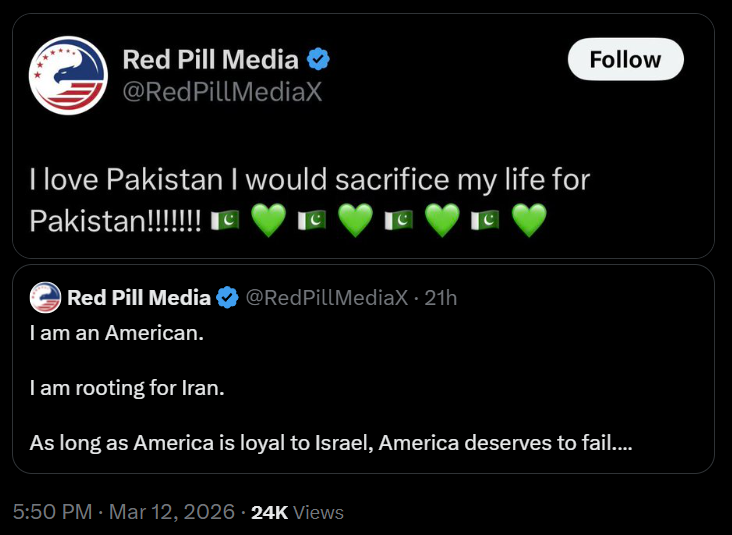Viewport: 732px width, 535px height.
Task: Click the "I love Pakistan" post text
Action: [x=310, y=180]
